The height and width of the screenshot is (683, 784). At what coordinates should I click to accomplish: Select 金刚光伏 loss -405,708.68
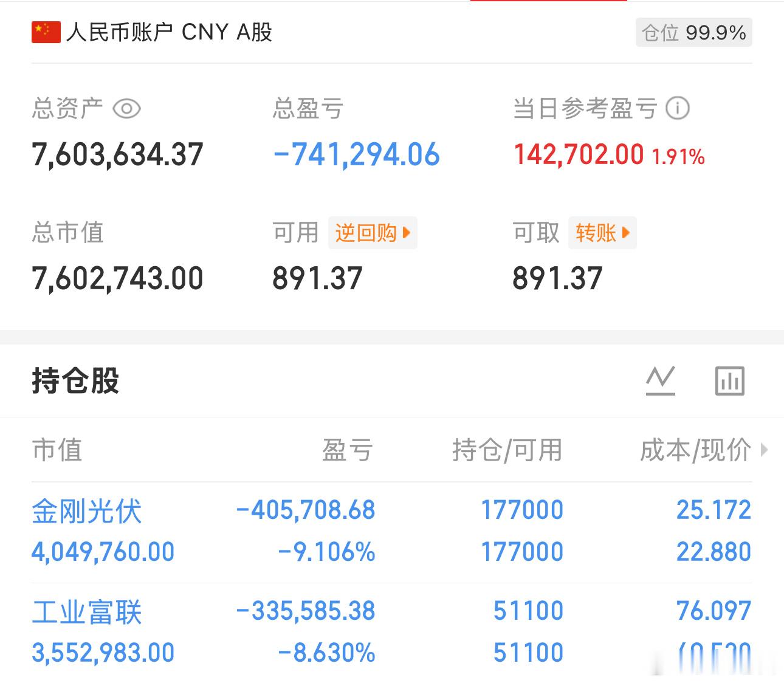pyautogui.click(x=306, y=510)
